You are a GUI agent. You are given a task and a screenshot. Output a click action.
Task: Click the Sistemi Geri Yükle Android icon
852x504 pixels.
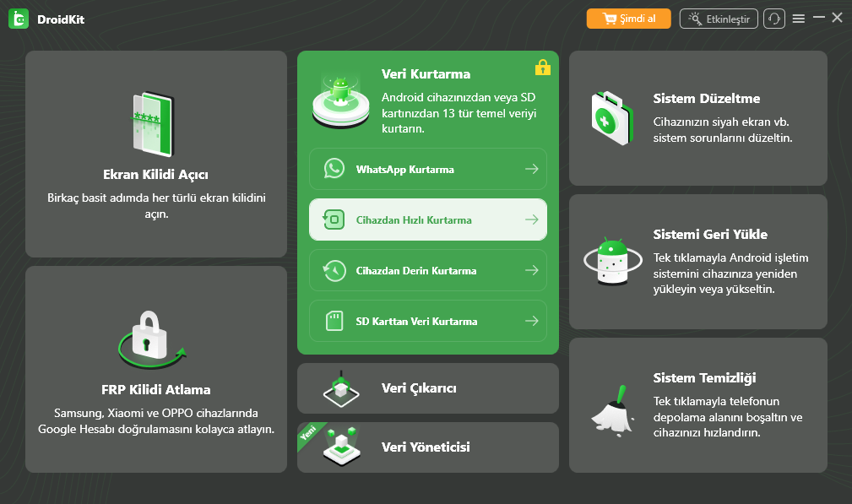tap(611, 260)
